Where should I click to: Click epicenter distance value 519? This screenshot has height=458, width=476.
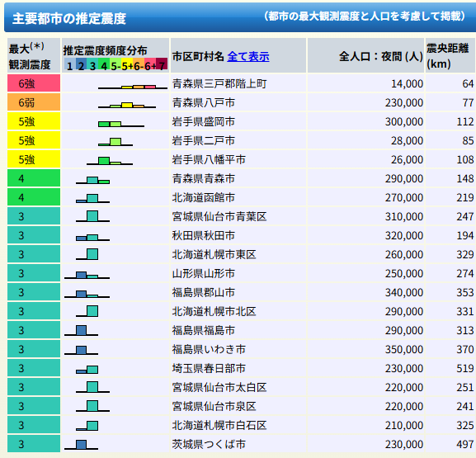click(x=465, y=368)
